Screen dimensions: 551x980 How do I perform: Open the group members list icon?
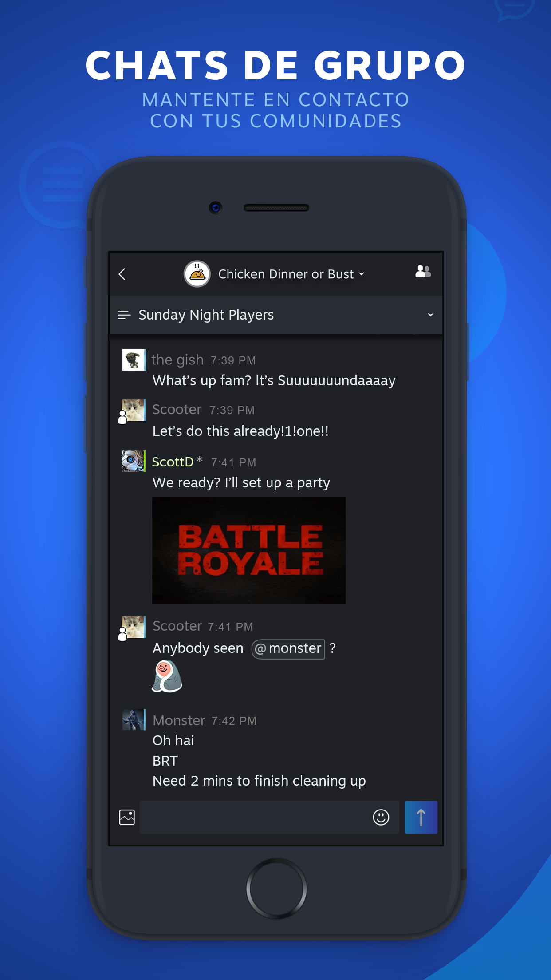(423, 271)
